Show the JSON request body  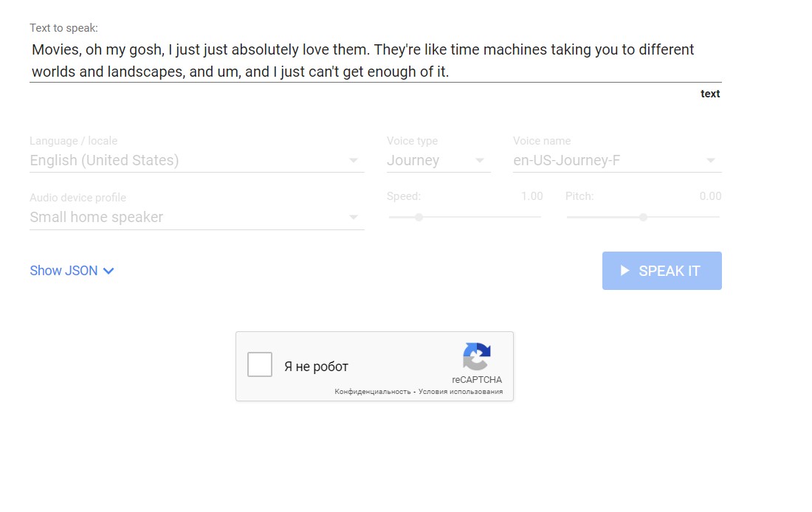[64, 271]
